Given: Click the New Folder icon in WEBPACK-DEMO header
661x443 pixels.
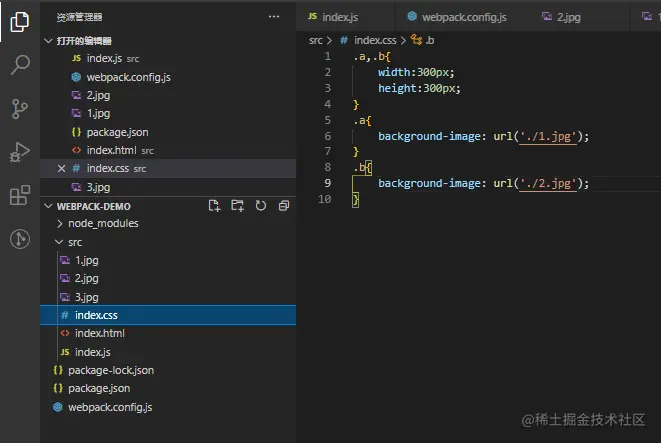Looking at the screenshot, I should point(237,205).
